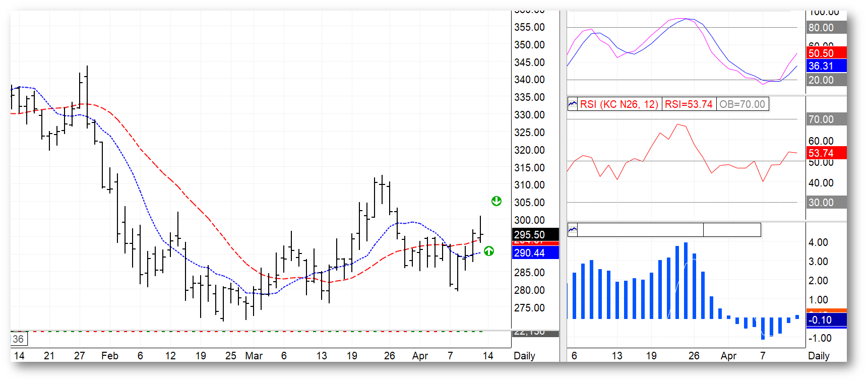The width and height of the screenshot is (868, 383).
Task: Click the red 50.50 stochastic value tag
Action: point(826,53)
